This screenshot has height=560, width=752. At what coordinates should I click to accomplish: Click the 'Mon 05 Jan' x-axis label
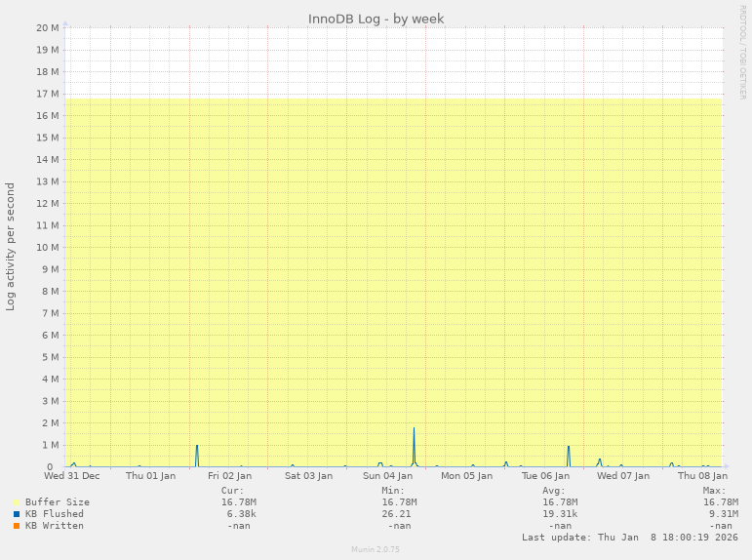pyautogui.click(x=466, y=475)
